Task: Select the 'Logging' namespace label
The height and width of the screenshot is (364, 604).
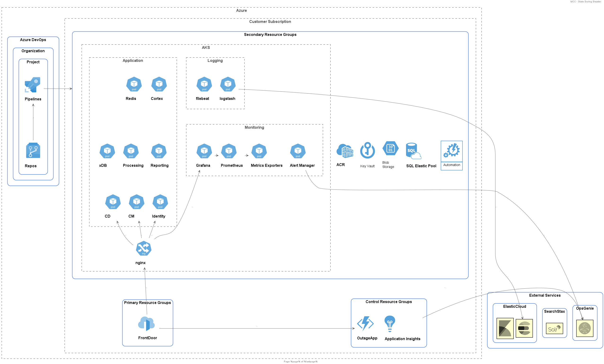Action: (x=215, y=60)
